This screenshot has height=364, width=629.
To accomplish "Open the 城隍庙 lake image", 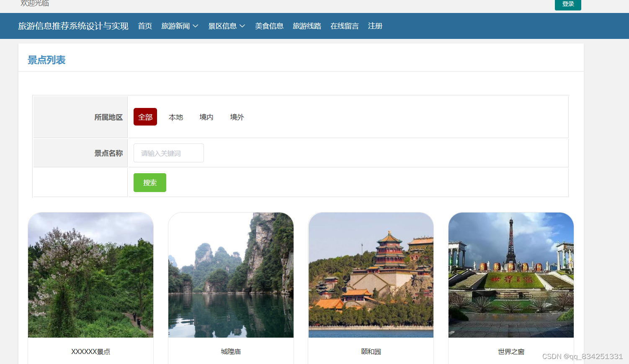I will [x=231, y=275].
